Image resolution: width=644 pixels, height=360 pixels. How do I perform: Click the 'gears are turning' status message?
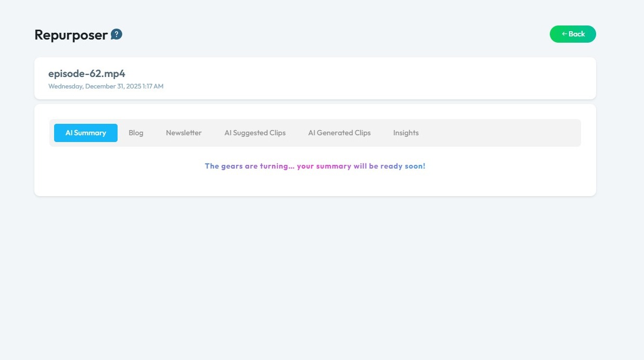(x=315, y=166)
